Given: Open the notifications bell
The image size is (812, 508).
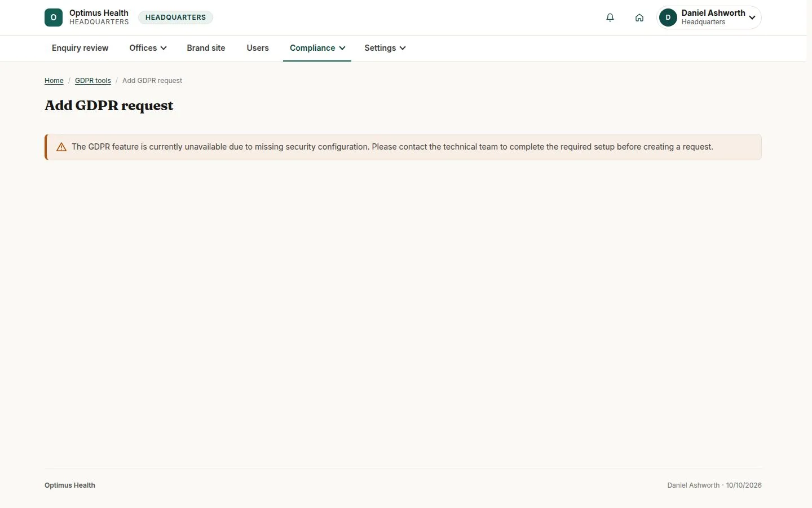Looking at the screenshot, I should point(610,17).
